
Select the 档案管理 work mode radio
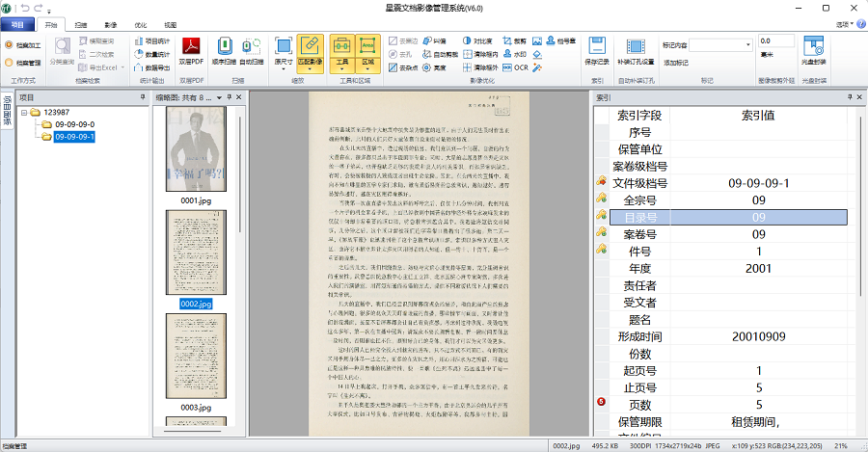click(x=9, y=63)
